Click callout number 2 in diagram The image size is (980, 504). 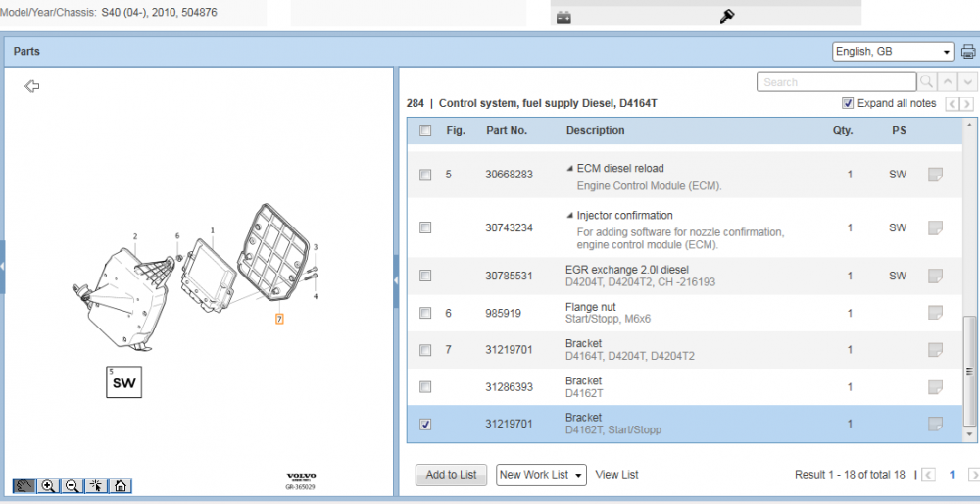click(135, 236)
